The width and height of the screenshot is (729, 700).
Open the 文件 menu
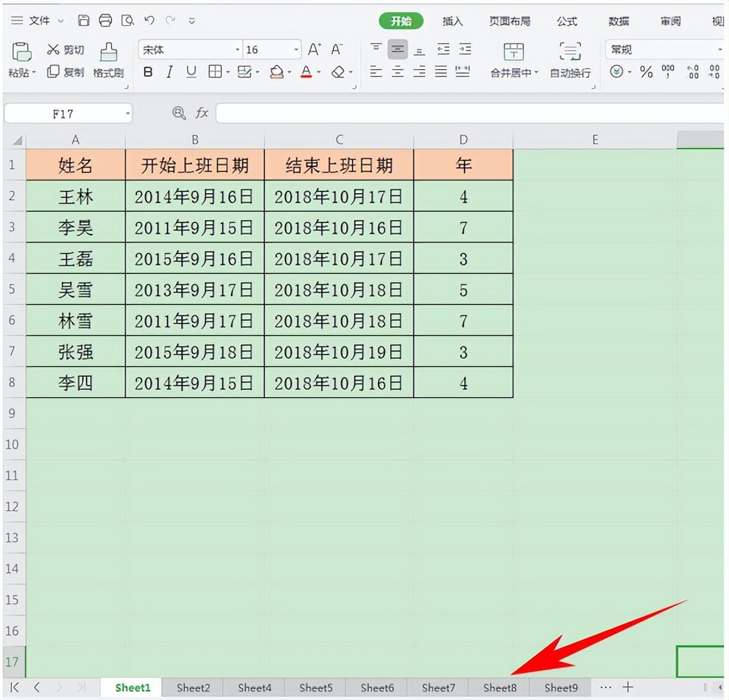(38, 20)
